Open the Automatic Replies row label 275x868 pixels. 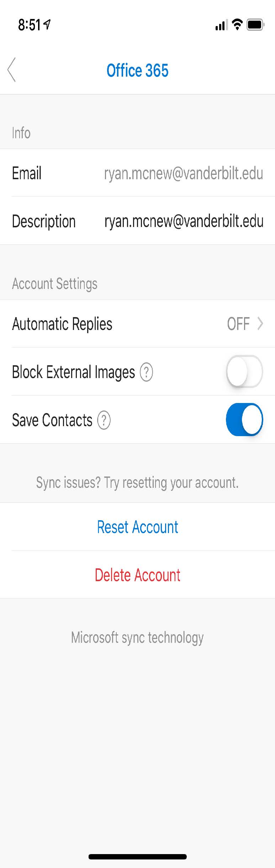coord(62,324)
